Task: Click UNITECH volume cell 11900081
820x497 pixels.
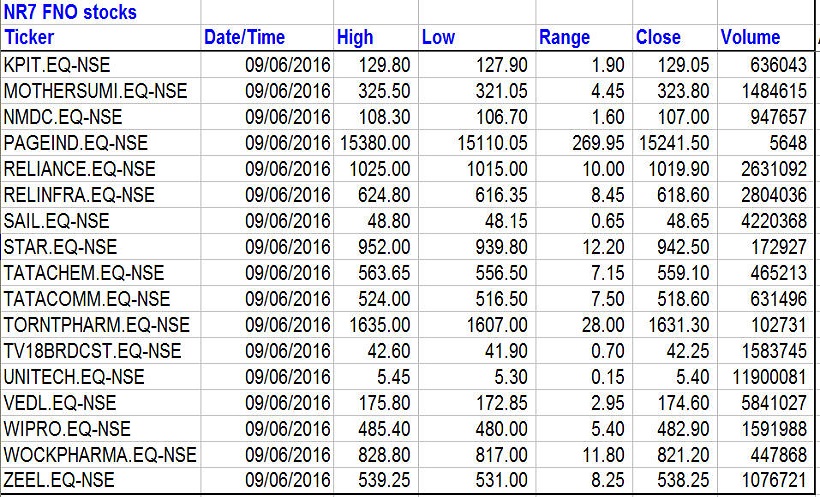Action: click(x=768, y=377)
